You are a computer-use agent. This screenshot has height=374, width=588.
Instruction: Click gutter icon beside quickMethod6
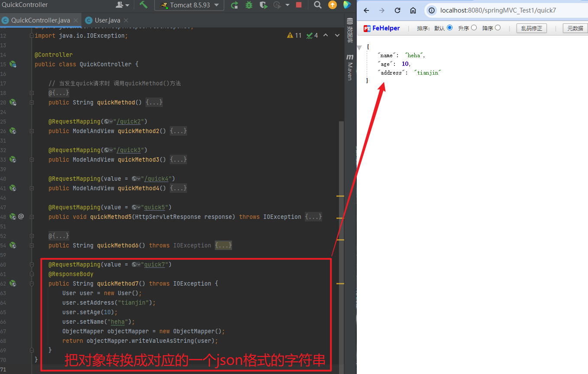tap(13, 245)
